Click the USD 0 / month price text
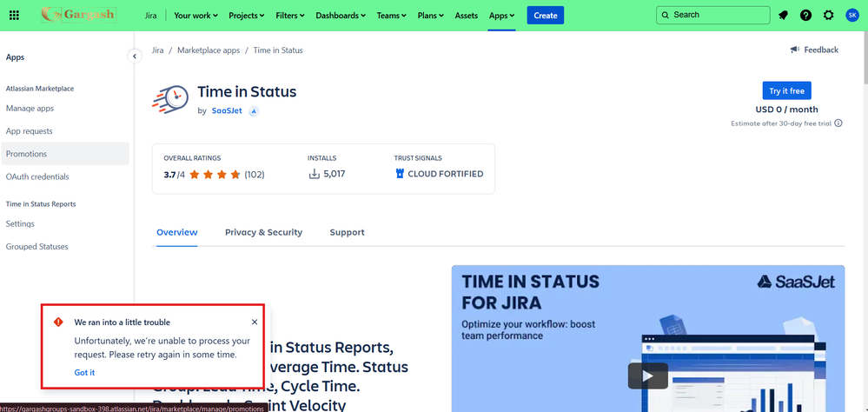 point(786,110)
